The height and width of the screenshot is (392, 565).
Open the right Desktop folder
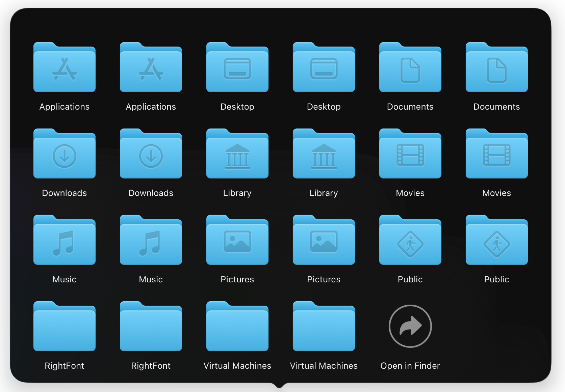[x=324, y=67]
